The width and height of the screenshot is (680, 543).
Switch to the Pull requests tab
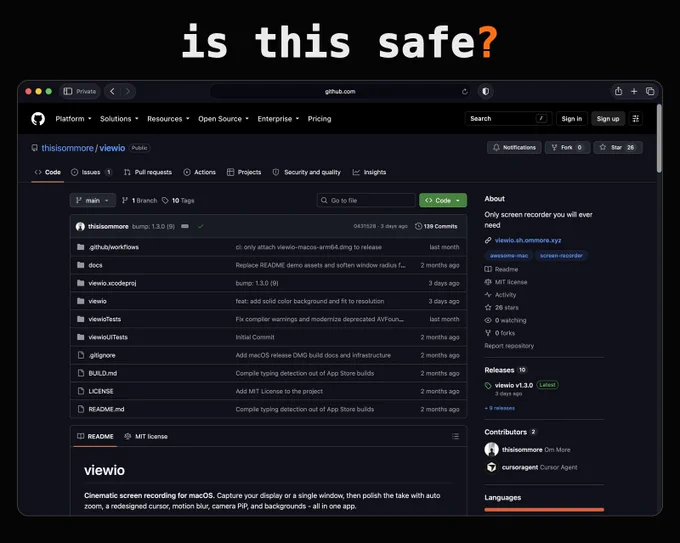pyautogui.click(x=148, y=172)
